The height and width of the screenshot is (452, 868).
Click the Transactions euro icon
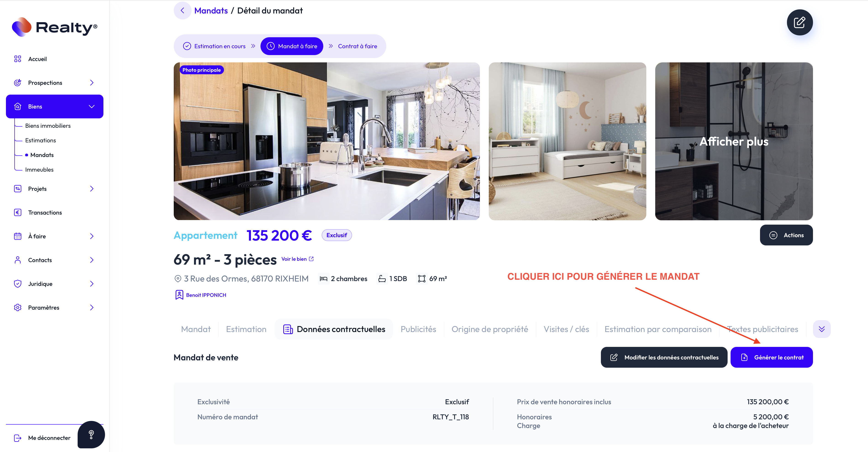point(18,213)
